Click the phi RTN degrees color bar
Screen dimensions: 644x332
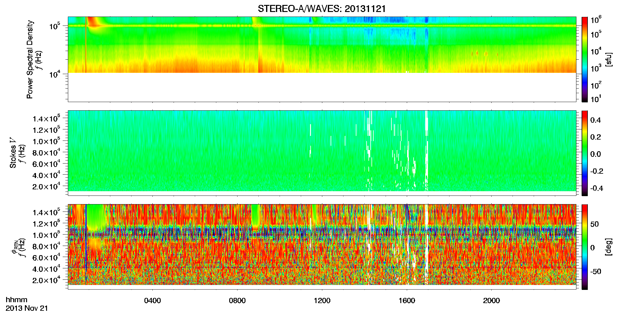584,247
